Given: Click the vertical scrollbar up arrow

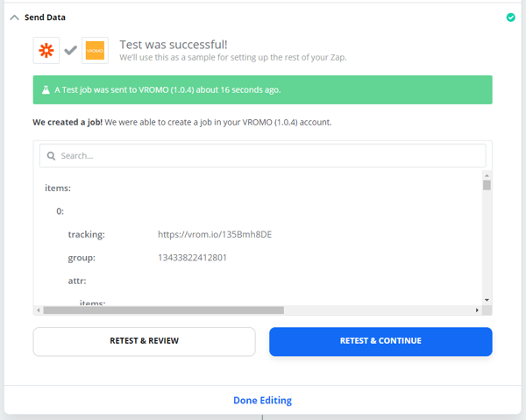Looking at the screenshot, I should [487, 175].
